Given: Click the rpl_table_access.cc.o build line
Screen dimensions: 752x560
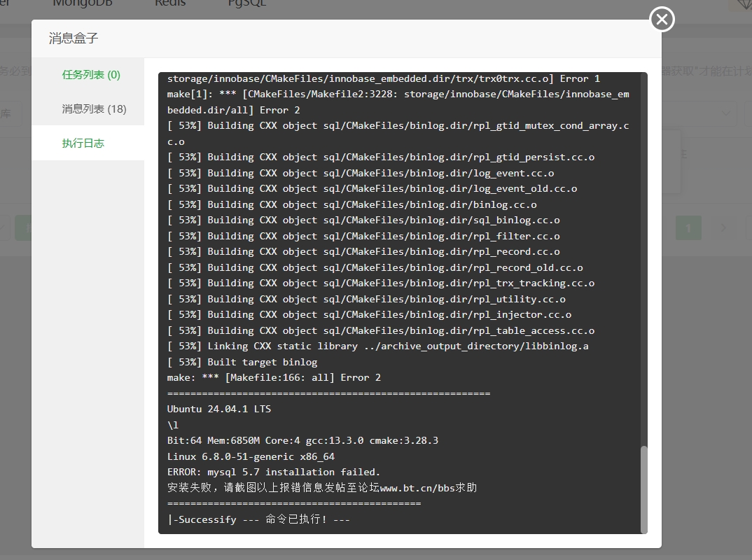Looking at the screenshot, I should click(x=381, y=331).
